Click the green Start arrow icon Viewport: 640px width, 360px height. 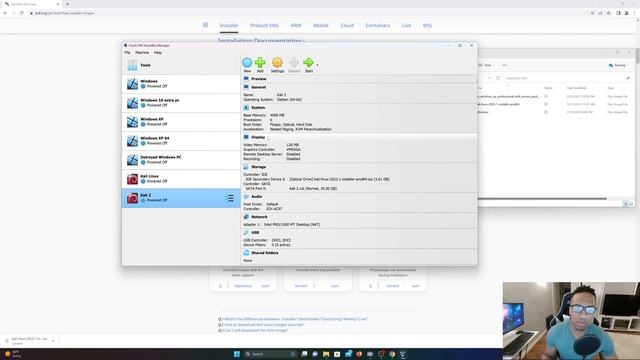click(x=309, y=62)
